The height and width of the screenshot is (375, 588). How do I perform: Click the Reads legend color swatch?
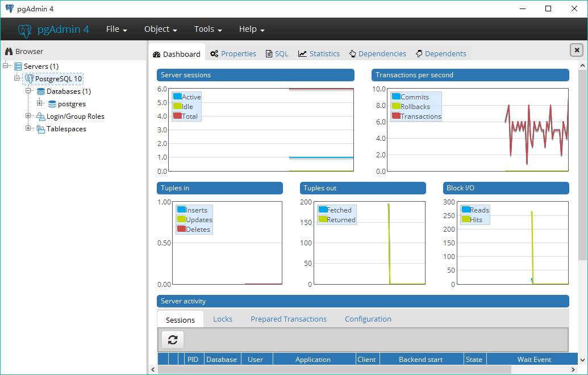[x=466, y=210]
